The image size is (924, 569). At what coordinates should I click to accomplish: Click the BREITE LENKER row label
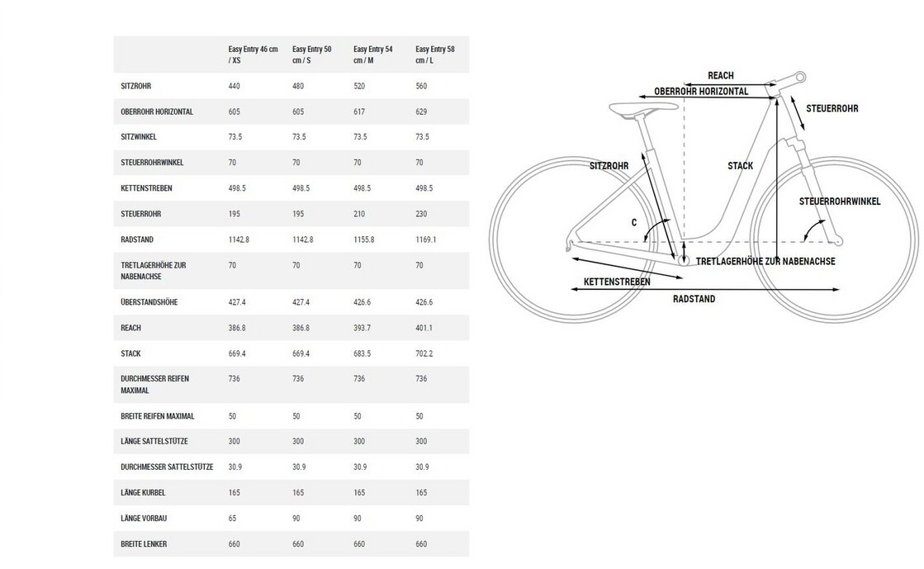coord(145,543)
